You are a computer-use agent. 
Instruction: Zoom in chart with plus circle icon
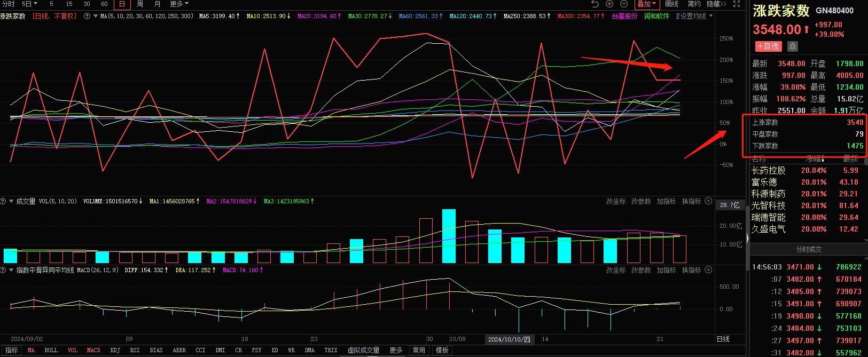click(609, 4)
